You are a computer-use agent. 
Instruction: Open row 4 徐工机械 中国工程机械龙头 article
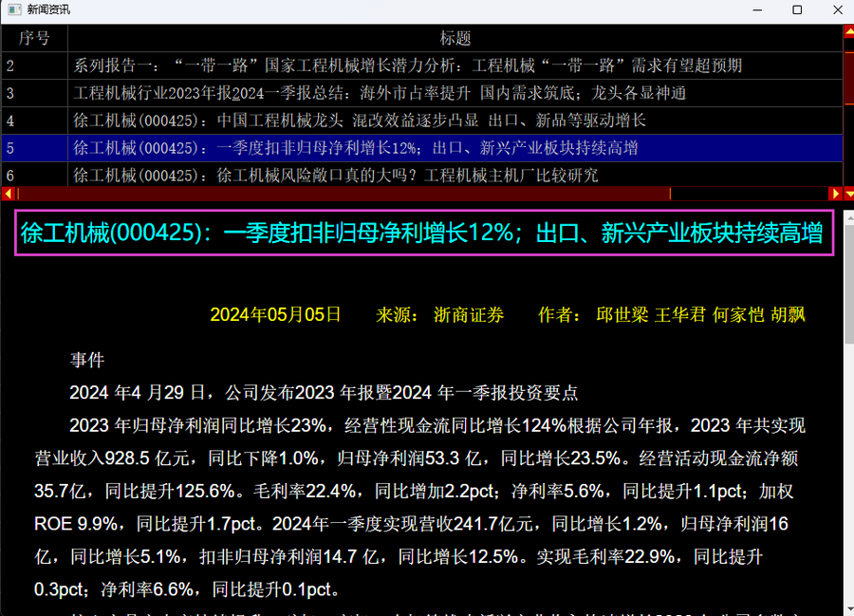click(x=359, y=121)
